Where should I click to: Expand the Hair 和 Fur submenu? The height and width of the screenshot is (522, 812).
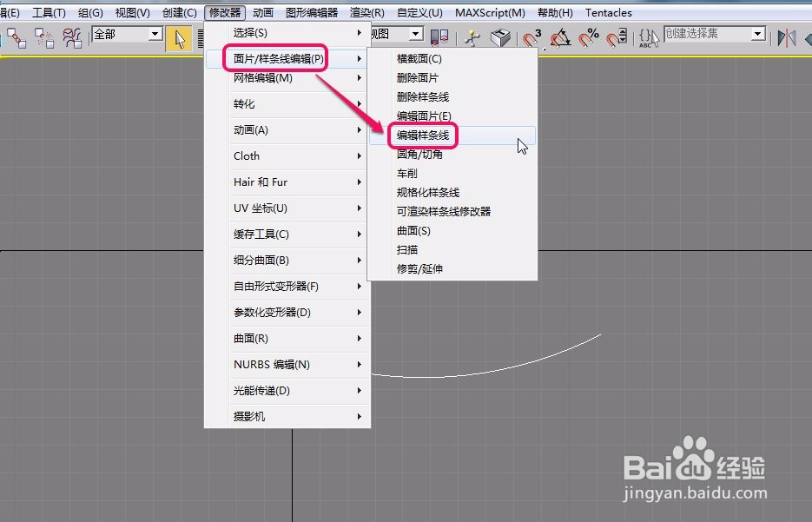coord(287,182)
